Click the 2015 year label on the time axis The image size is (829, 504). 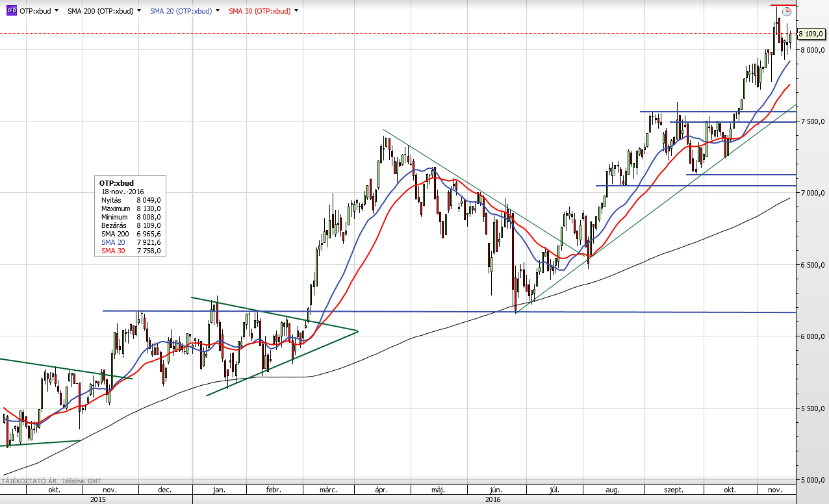click(x=97, y=499)
